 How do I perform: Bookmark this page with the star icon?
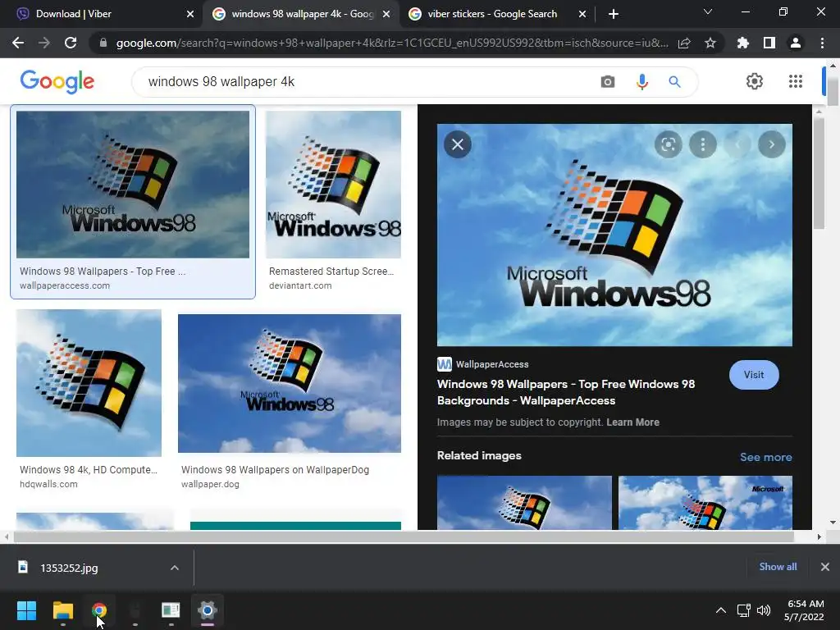pos(710,43)
